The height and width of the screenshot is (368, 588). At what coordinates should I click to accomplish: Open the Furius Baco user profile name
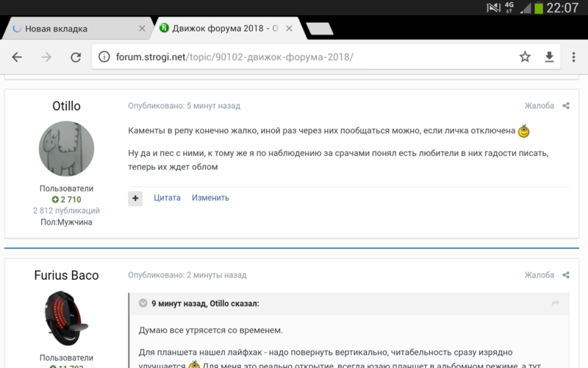(x=66, y=275)
